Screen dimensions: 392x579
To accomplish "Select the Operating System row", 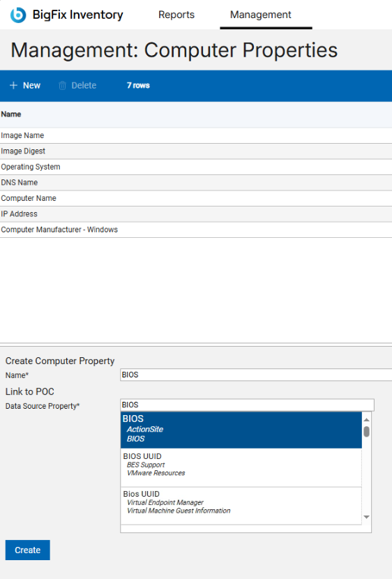I will [196, 167].
